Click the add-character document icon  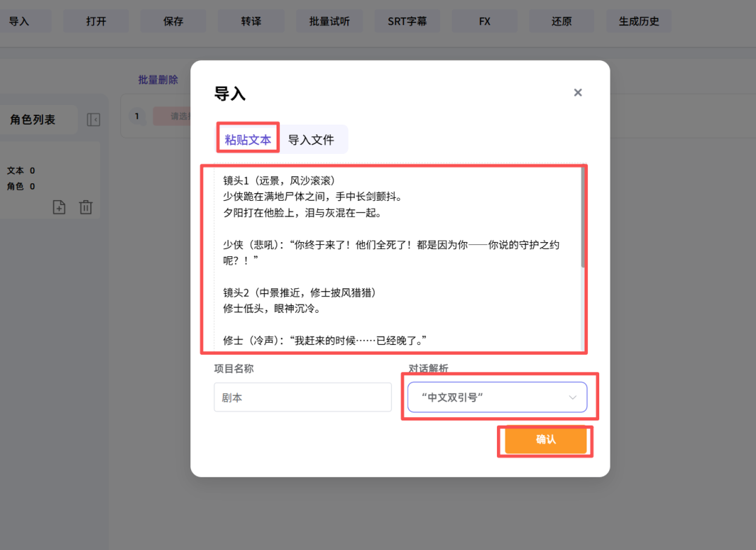[59, 207]
